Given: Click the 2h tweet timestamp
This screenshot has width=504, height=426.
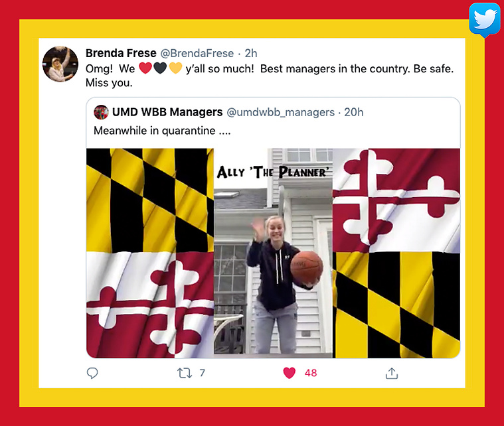Looking at the screenshot, I should (x=251, y=53).
